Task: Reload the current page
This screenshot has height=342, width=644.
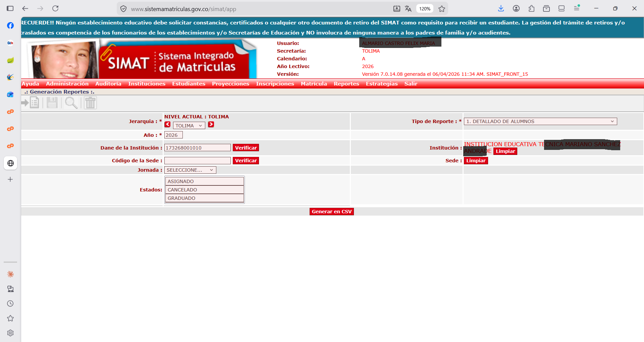Action: pos(55,8)
